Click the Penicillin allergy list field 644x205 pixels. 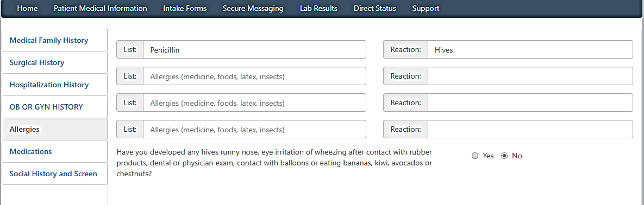254,49
